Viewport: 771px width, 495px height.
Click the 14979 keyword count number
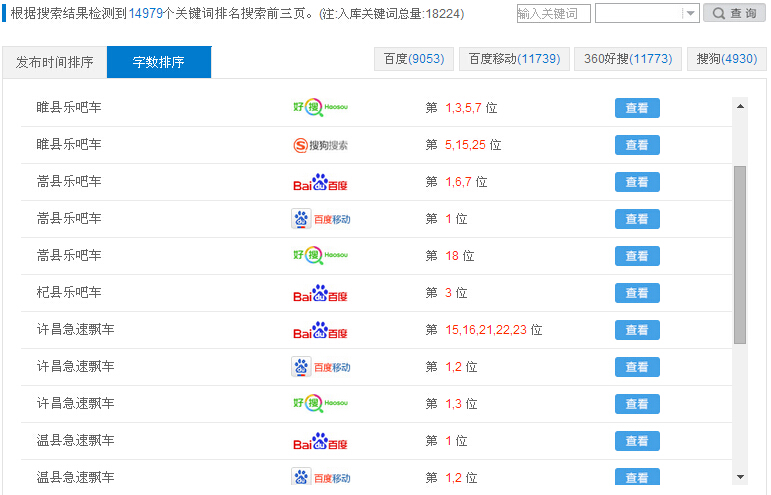point(146,14)
